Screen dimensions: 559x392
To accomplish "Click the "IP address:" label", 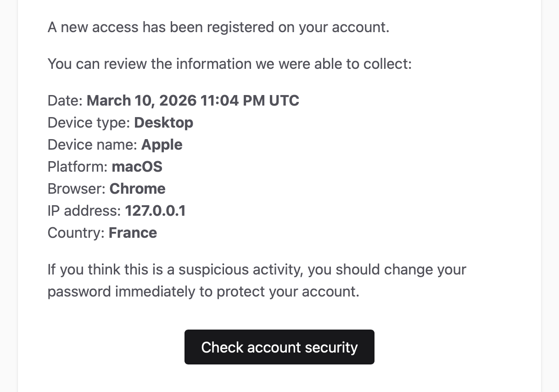I will tap(84, 211).
